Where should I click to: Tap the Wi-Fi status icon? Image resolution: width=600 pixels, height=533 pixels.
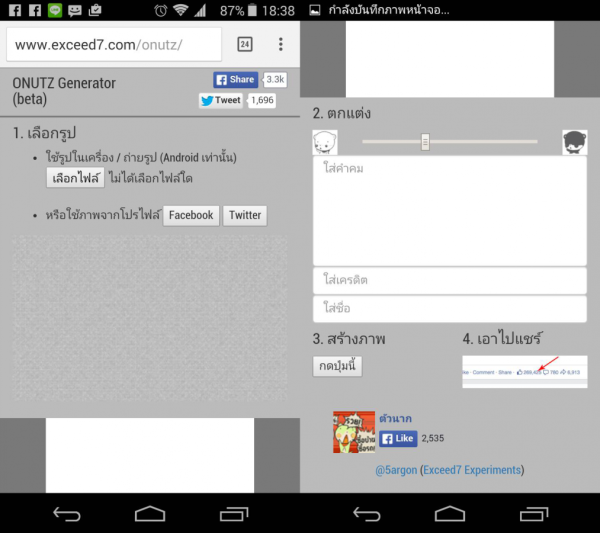point(180,10)
